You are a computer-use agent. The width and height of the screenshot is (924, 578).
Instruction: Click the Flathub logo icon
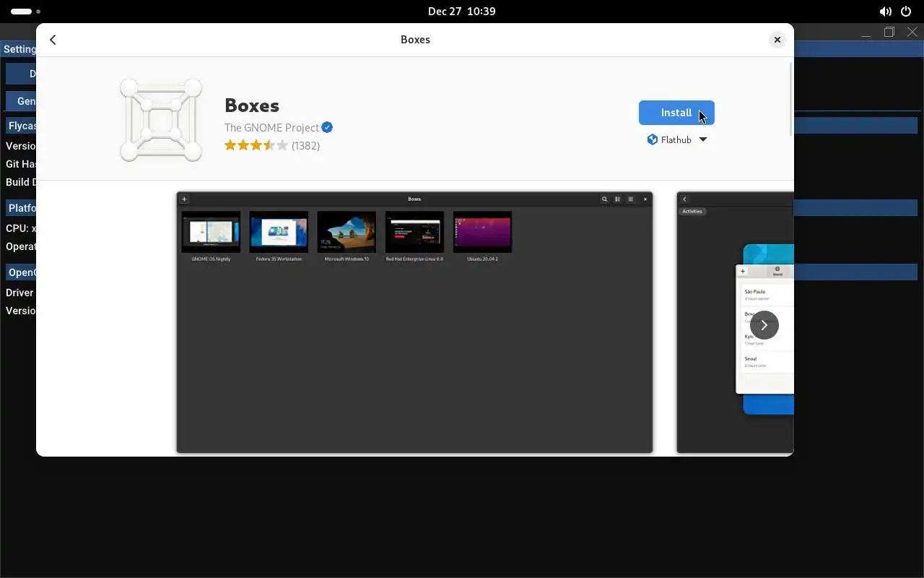click(653, 139)
